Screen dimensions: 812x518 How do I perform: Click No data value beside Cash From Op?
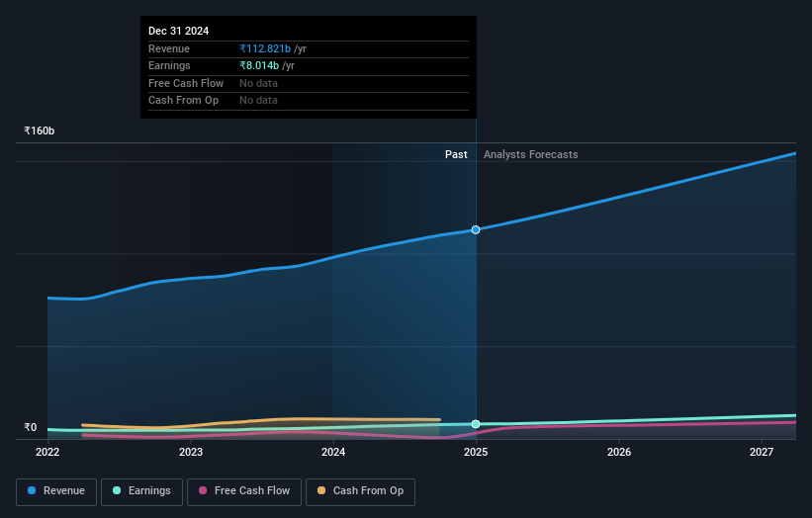[258, 101]
